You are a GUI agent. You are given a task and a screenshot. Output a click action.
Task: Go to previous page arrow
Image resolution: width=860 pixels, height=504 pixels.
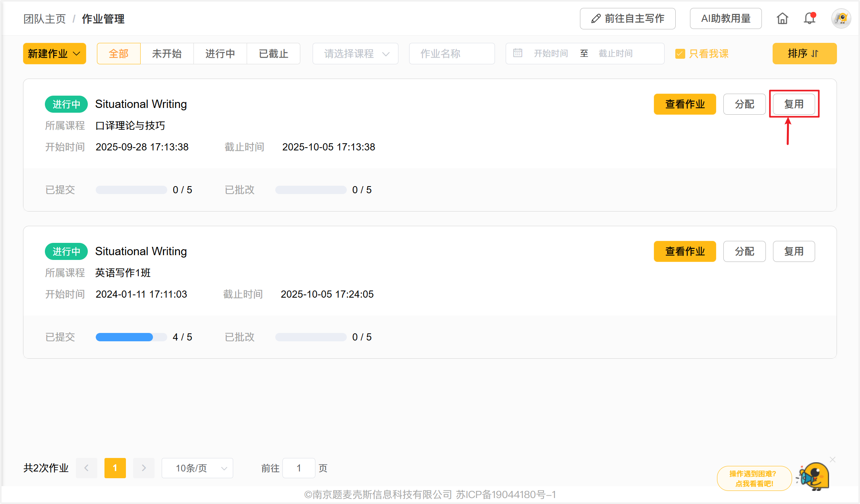click(87, 468)
